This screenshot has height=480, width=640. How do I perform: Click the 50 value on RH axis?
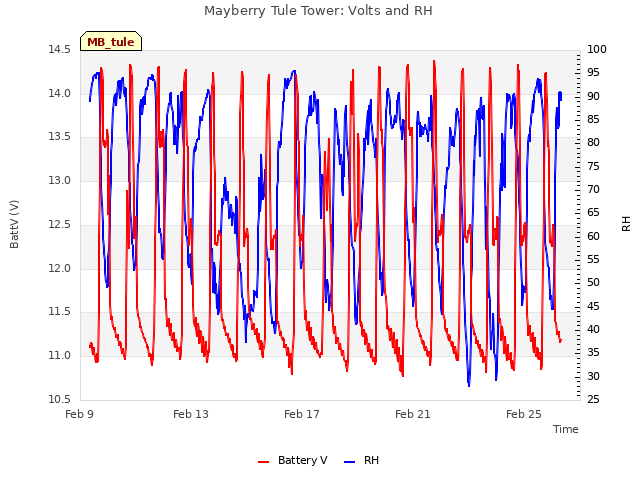point(593,282)
